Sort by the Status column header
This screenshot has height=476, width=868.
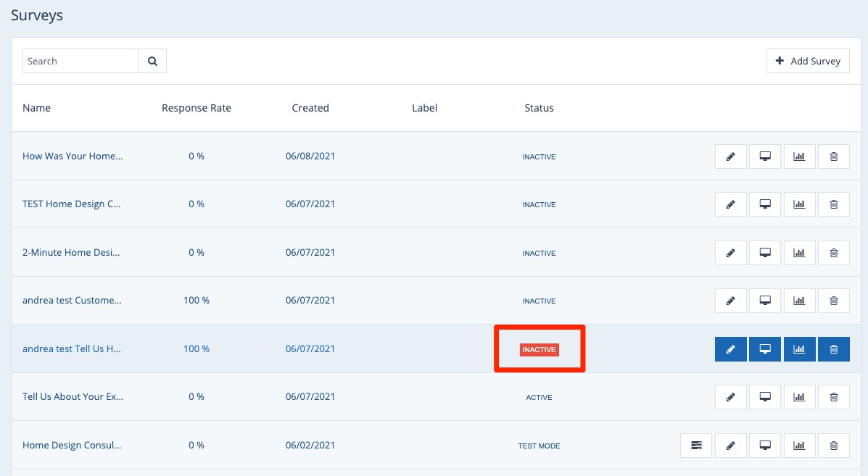click(539, 108)
